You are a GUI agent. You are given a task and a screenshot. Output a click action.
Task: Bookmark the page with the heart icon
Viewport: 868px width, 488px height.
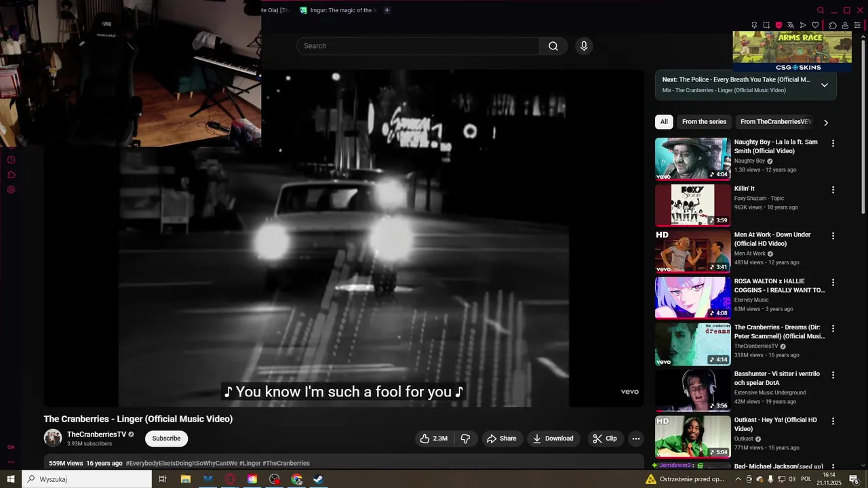point(815,25)
